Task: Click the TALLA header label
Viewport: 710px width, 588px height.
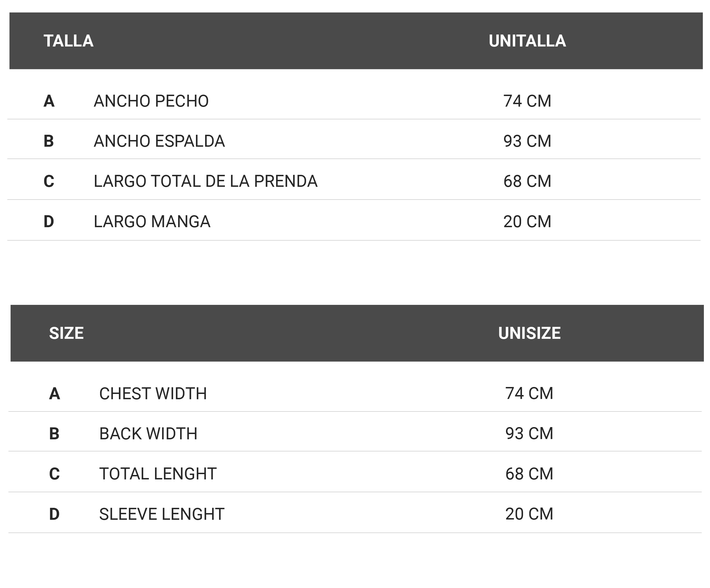Action: [68, 41]
